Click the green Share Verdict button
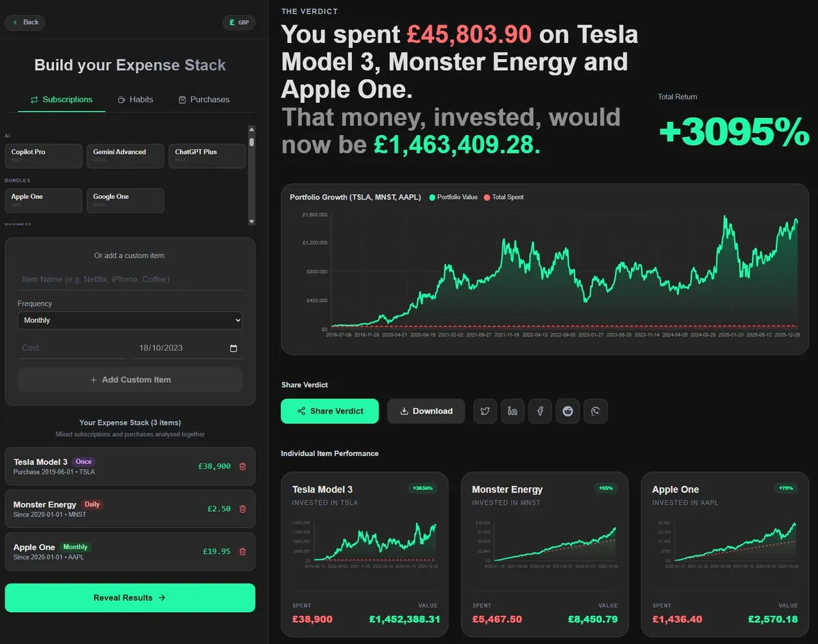 (x=329, y=411)
